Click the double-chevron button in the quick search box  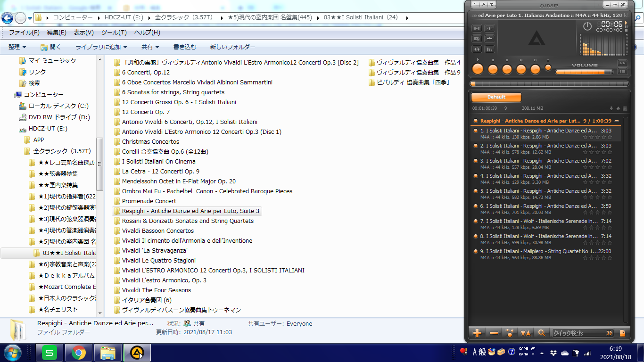coord(610,333)
